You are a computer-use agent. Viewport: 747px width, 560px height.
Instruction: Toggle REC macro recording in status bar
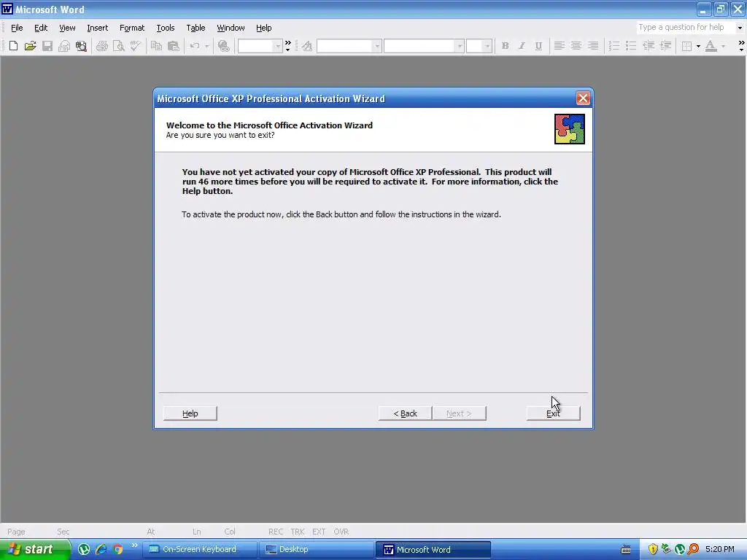tap(275, 532)
